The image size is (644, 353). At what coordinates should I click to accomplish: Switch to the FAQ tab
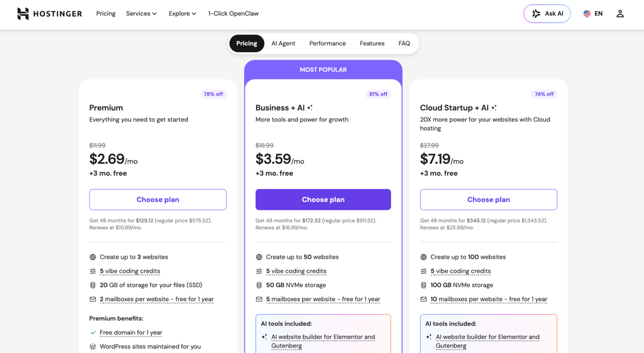click(x=404, y=43)
